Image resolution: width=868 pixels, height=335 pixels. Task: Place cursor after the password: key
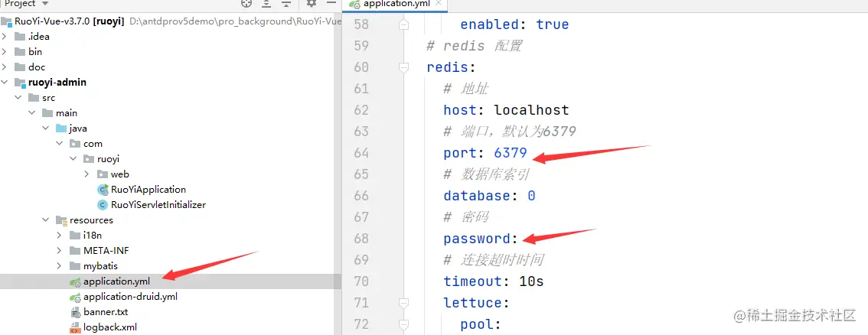519,239
